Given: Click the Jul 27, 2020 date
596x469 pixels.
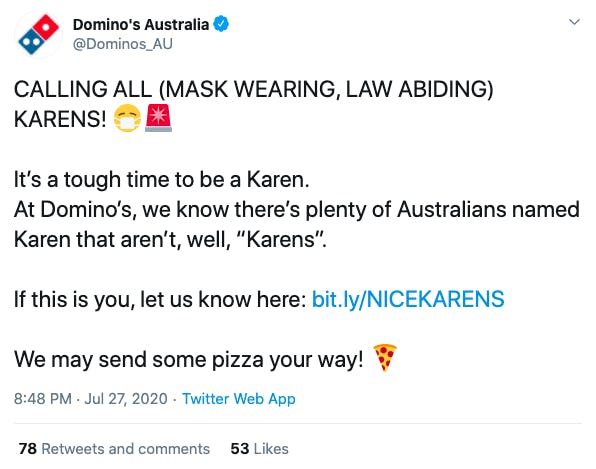Looking at the screenshot, I should click(x=126, y=399).
